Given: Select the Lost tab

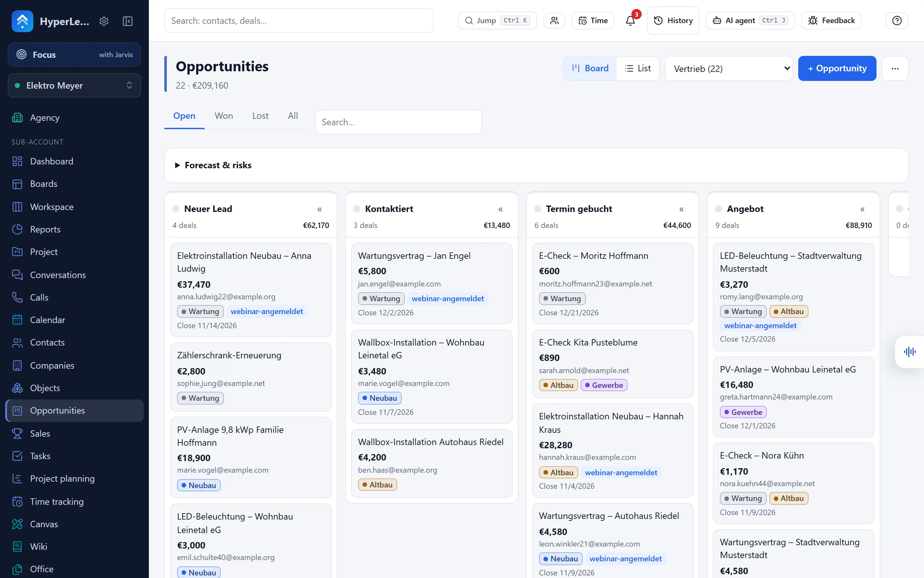Looking at the screenshot, I should tap(261, 116).
